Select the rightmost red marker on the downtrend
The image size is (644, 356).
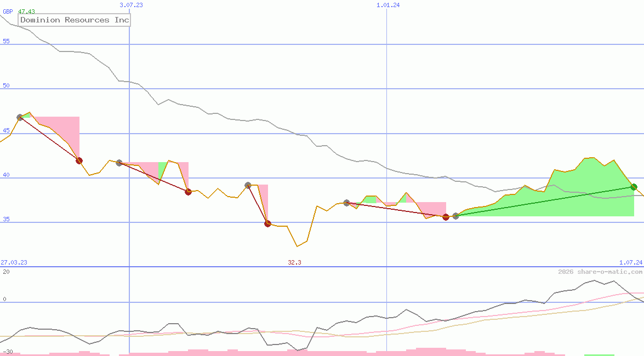446,217
